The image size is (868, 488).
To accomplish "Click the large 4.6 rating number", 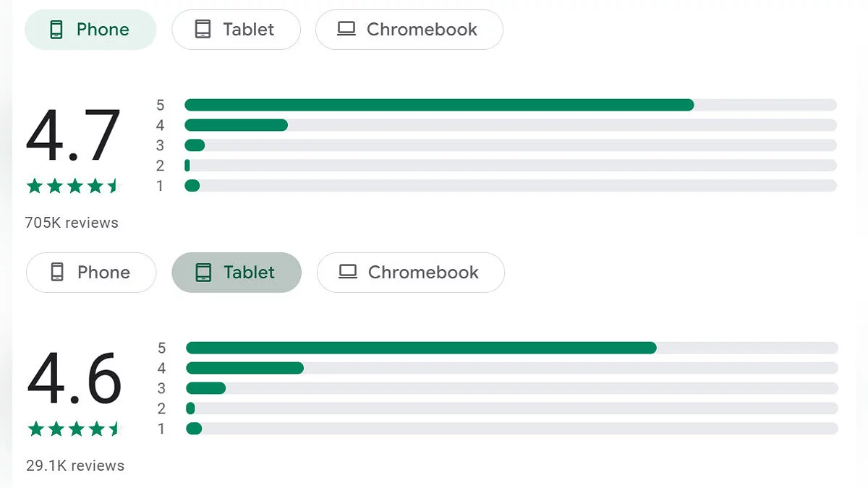I will pyautogui.click(x=75, y=379).
